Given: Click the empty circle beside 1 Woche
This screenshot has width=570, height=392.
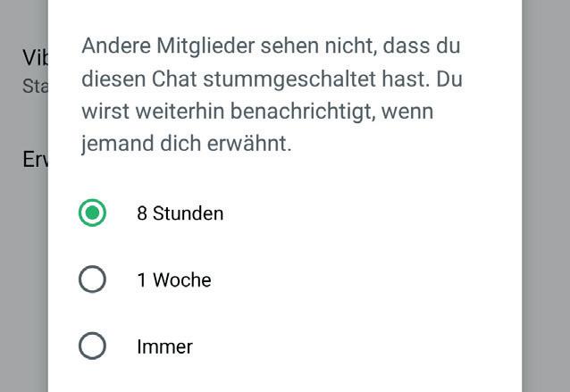Looking at the screenshot, I should [92, 279].
